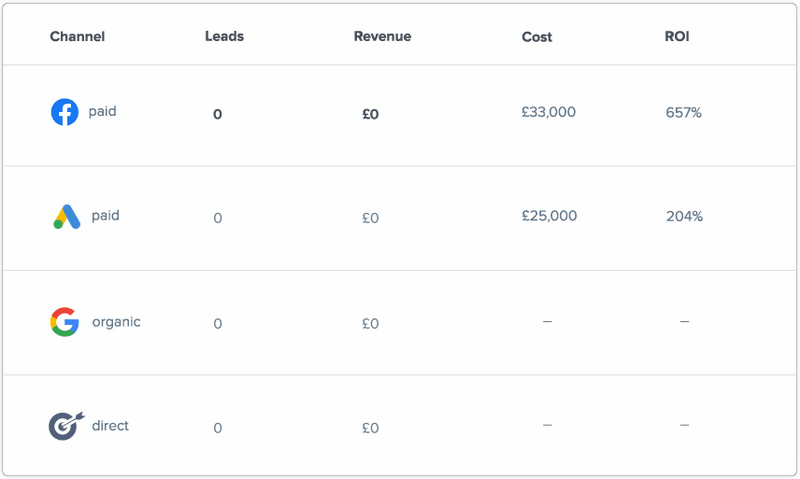Click Facebook row's bold revenue £0
This screenshot has width=800, height=479.
(370, 114)
